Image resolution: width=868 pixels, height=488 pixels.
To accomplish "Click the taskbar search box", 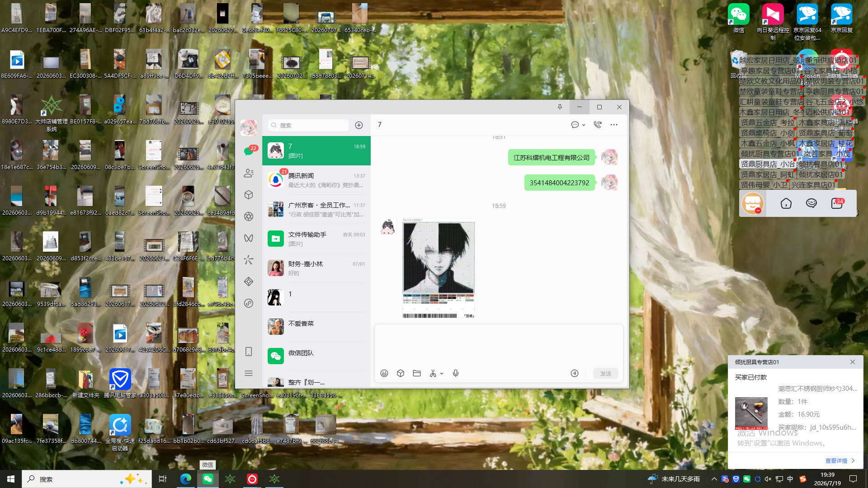I will (x=87, y=479).
